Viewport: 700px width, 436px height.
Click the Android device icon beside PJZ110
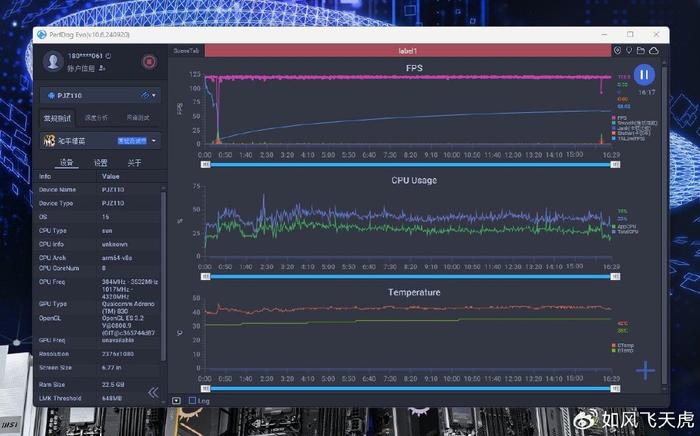click(51, 96)
